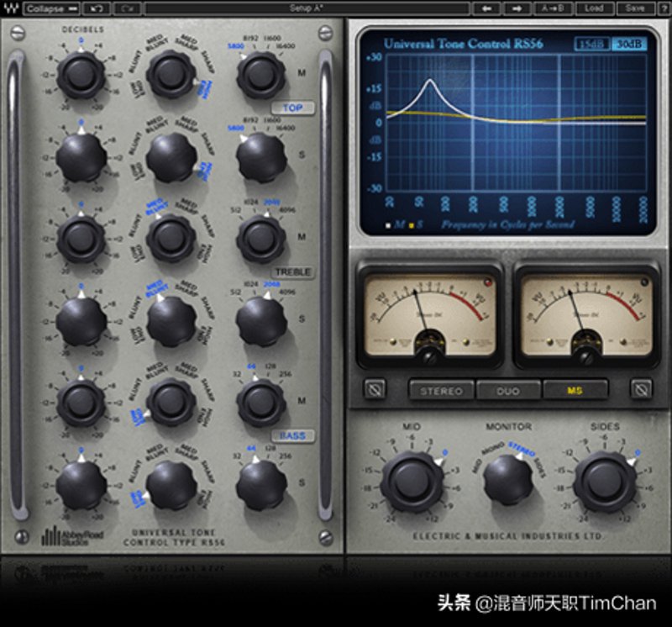Screen dimensions: 672x627
Task: Click the M legend marker under the graph
Action: 388,225
